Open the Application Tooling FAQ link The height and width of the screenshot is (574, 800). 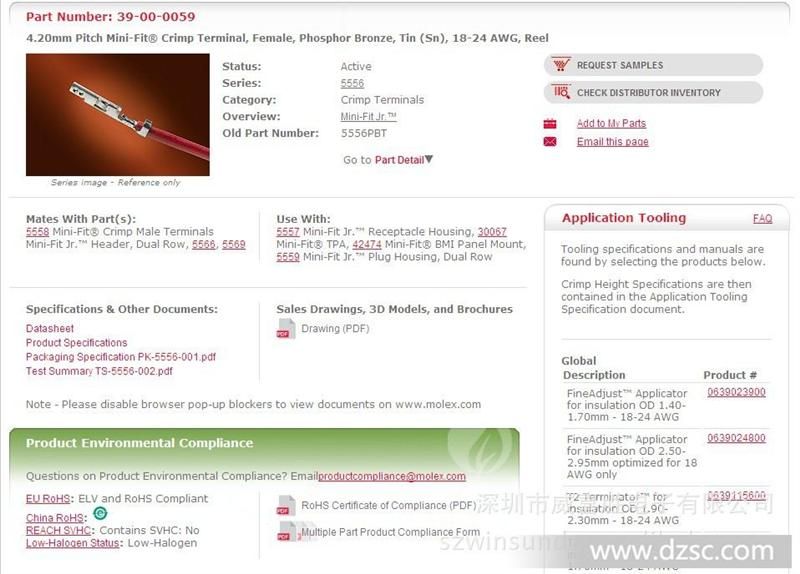pos(763,219)
